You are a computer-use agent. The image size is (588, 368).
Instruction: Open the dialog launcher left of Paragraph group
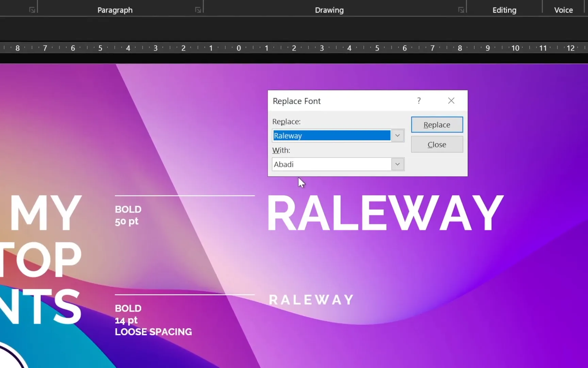[32, 10]
